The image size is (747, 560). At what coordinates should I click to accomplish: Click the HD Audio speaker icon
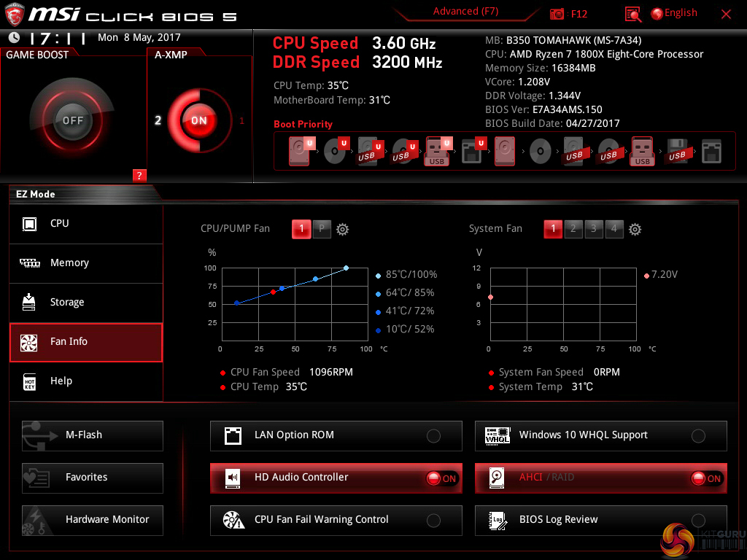[233, 478]
